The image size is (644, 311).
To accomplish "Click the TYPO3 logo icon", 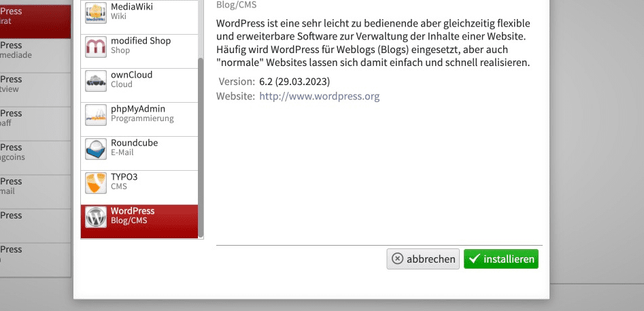I will click(96, 183).
